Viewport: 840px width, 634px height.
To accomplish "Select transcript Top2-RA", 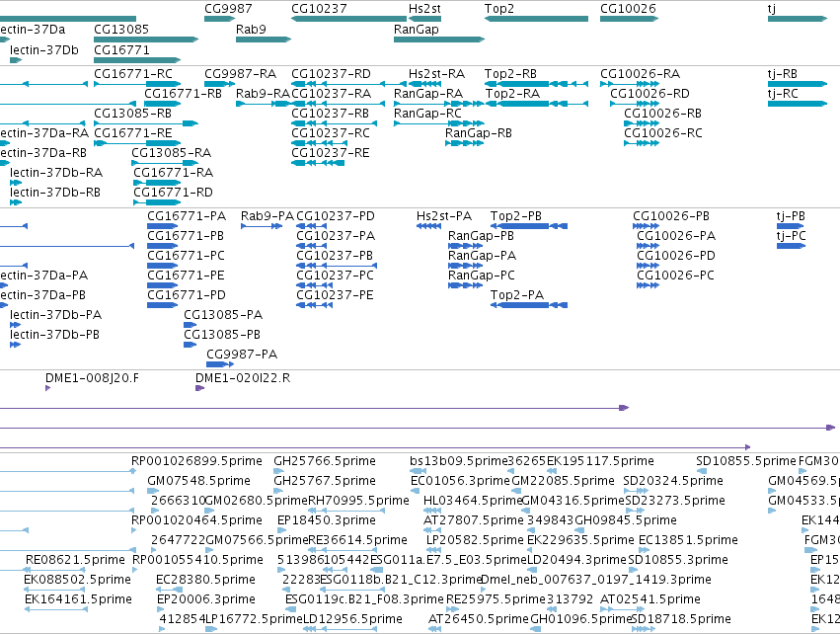I will coord(512,94).
